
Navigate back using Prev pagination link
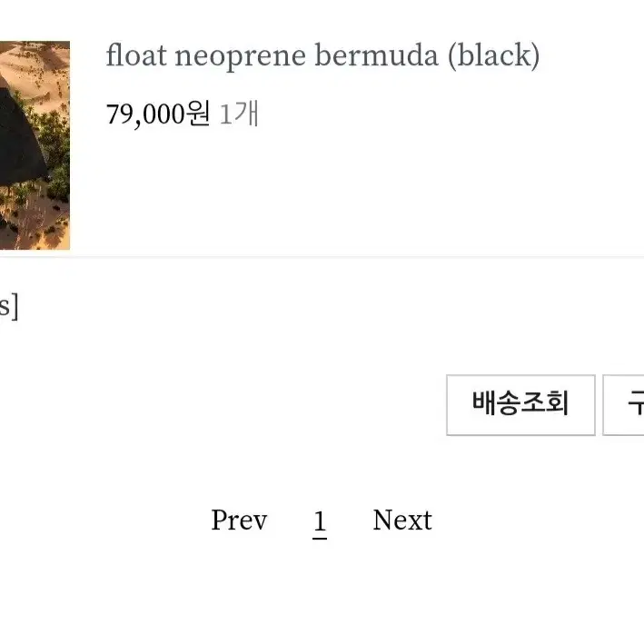[239, 520]
